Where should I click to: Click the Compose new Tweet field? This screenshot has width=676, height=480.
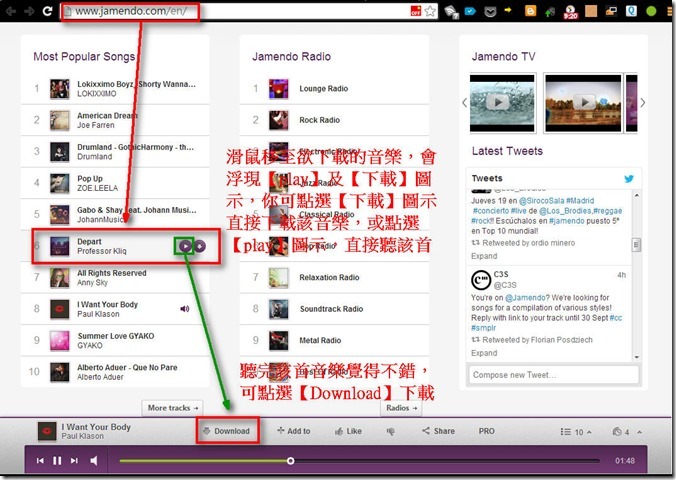click(x=554, y=375)
